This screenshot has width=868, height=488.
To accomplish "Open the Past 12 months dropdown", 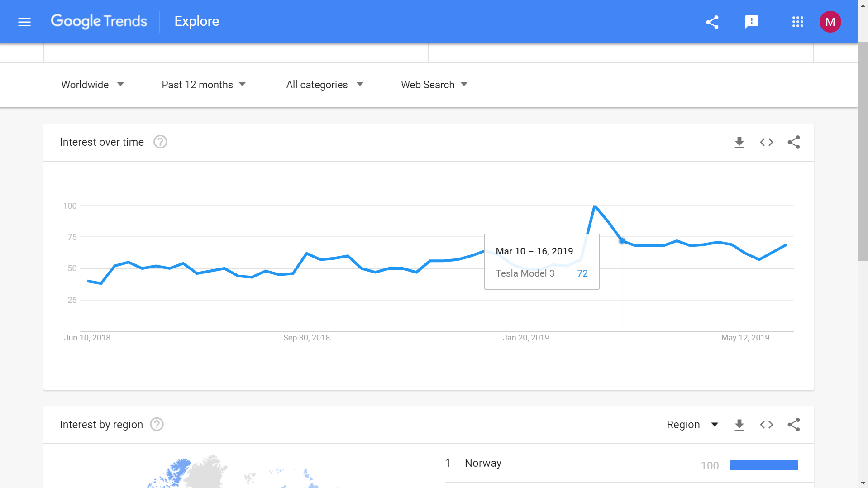I will click(204, 85).
